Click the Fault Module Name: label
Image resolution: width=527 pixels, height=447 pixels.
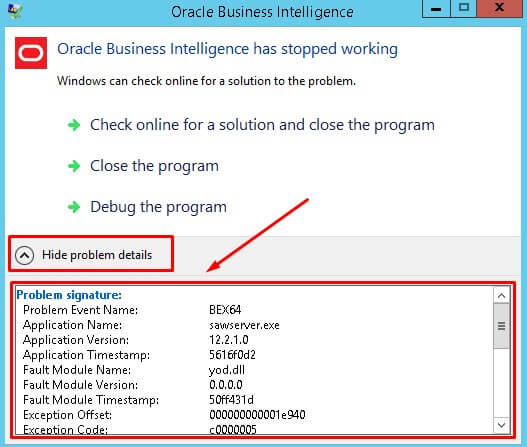[77, 370]
